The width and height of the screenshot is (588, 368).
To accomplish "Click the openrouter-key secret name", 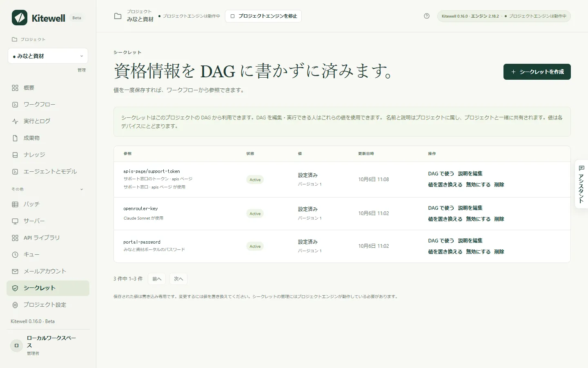I will pyautogui.click(x=140, y=209).
